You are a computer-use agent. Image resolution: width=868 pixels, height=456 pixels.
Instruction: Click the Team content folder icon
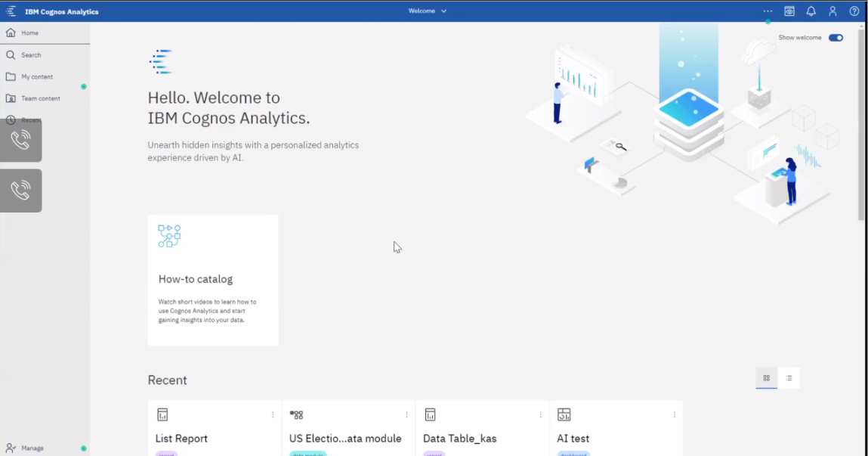(x=11, y=98)
